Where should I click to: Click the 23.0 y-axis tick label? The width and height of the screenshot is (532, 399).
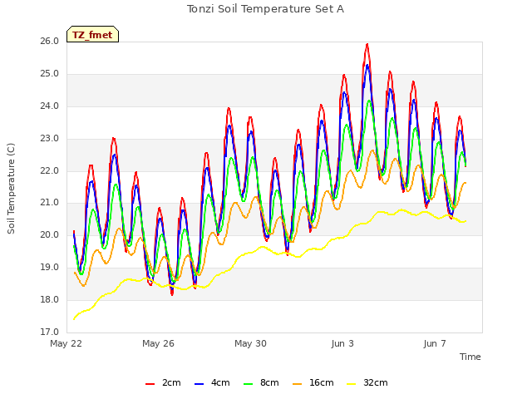[x=50, y=139]
